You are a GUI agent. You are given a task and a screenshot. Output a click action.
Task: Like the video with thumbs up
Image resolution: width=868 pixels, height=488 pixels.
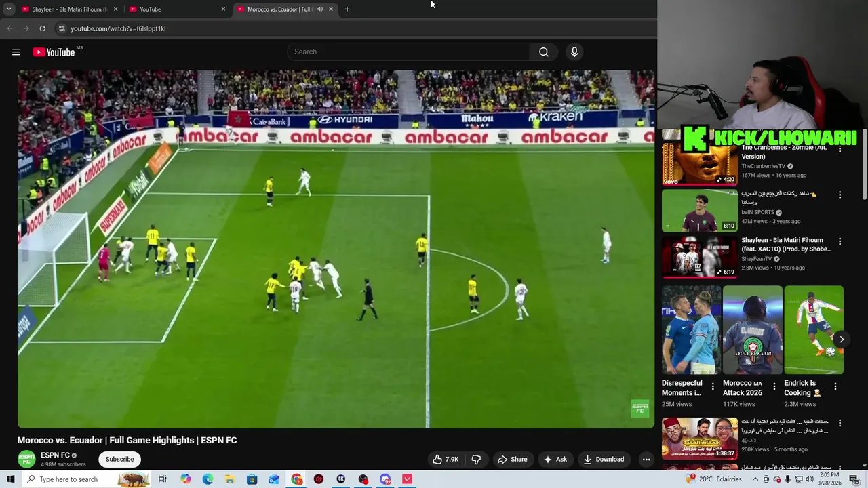(x=446, y=459)
